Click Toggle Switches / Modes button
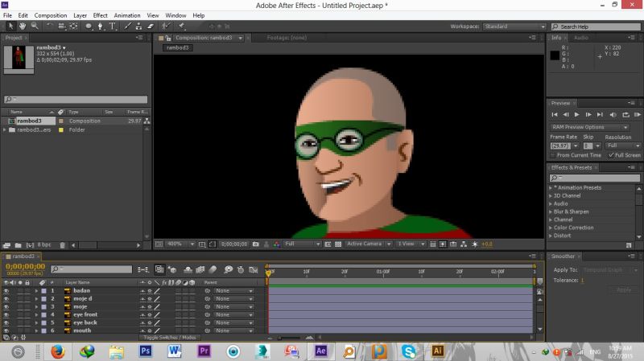The width and height of the screenshot is (644, 361). (170, 337)
